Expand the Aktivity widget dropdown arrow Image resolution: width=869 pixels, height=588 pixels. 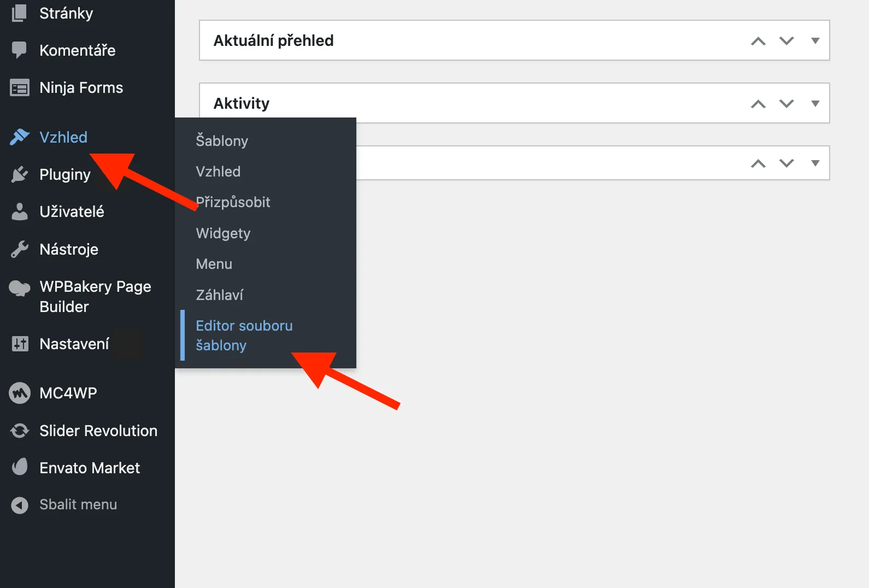pyautogui.click(x=815, y=103)
